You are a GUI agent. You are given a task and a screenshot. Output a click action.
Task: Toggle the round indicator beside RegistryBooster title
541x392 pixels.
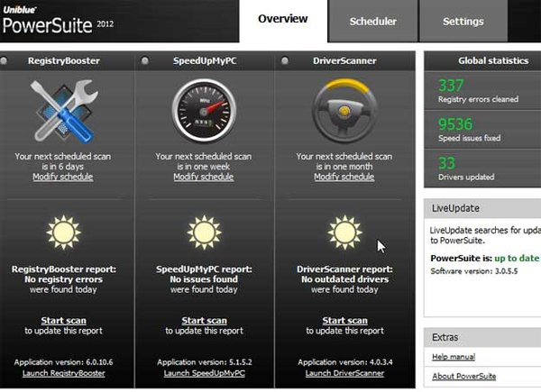pos(5,61)
